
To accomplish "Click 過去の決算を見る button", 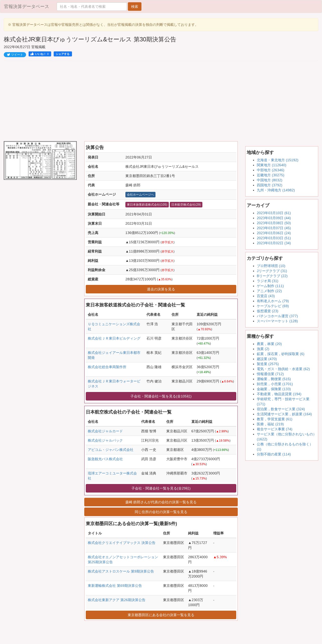I will tap(161, 289).
